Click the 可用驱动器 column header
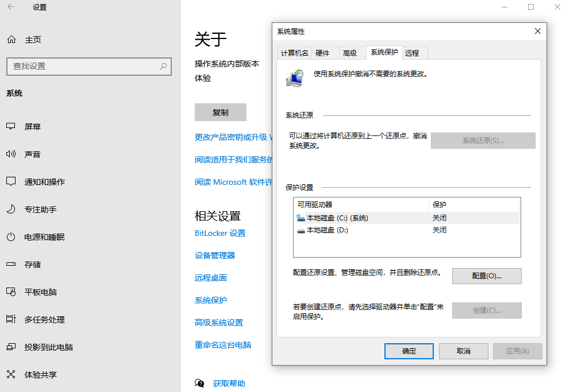The image size is (566, 392). pyautogui.click(x=361, y=204)
